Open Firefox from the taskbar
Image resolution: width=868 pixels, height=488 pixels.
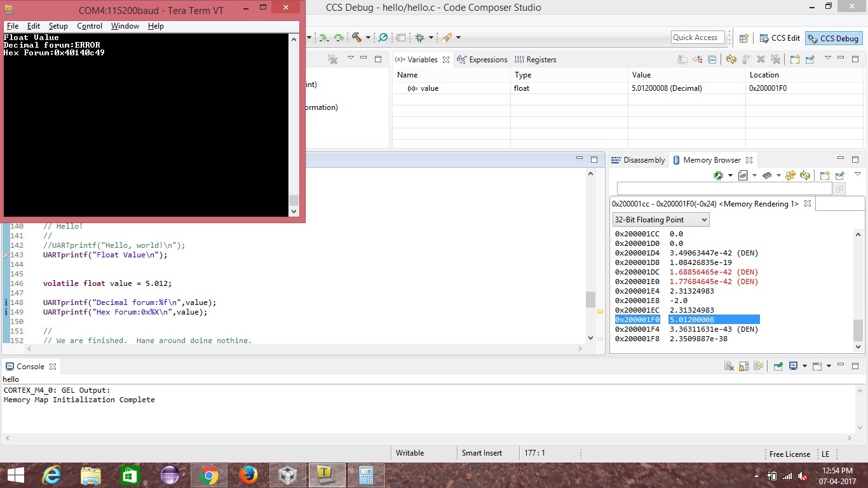click(248, 475)
